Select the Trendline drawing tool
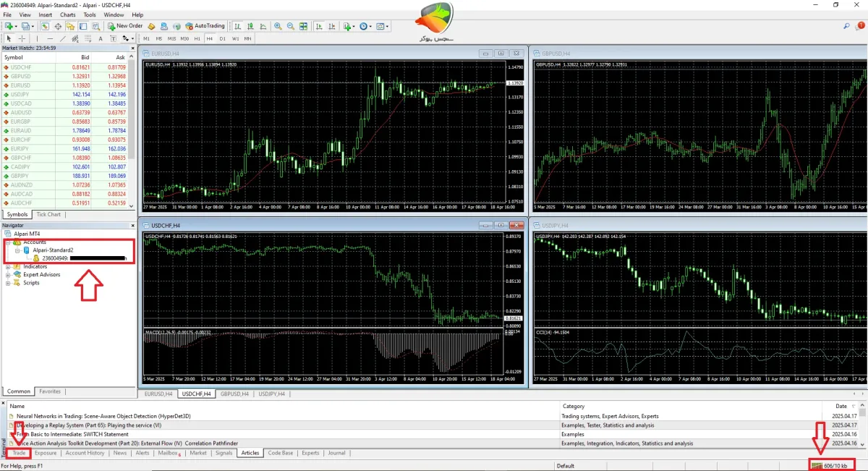The height and width of the screenshot is (471, 868). (63, 38)
